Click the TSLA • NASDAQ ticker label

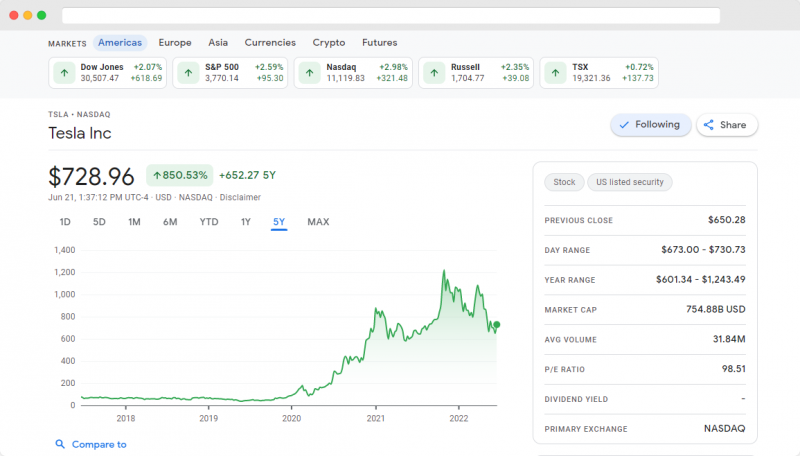point(79,115)
